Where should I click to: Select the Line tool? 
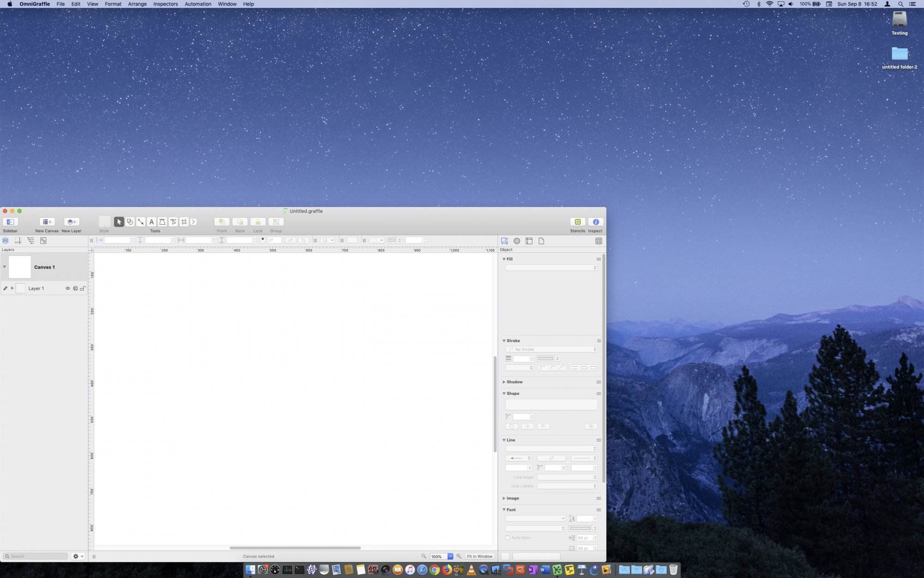pos(140,222)
